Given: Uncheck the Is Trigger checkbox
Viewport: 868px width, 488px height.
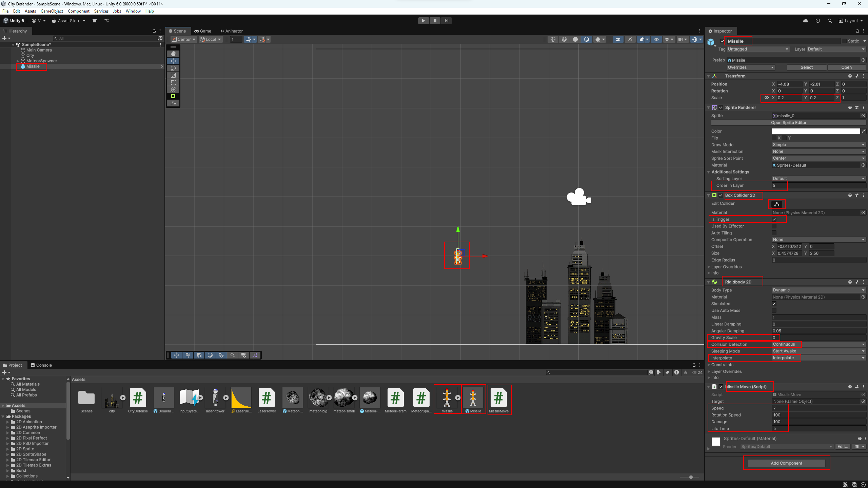Looking at the screenshot, I should pyautogui.click(x=774, y=219).
